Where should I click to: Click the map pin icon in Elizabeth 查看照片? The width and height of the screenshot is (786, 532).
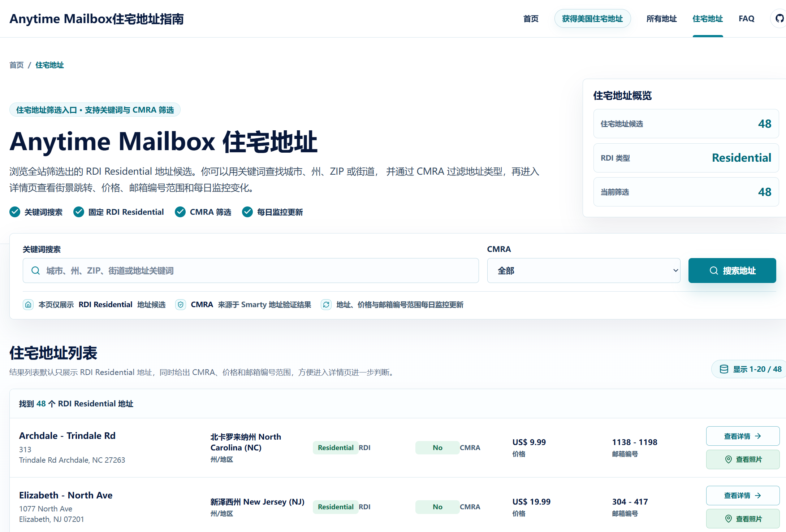click(729, 519)
